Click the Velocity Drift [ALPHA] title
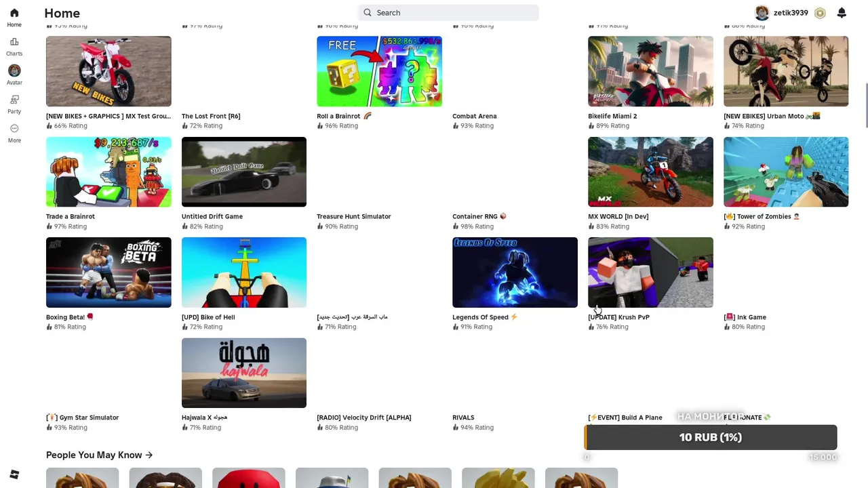This screenshot has height=488, width=868. pos(364,418)
